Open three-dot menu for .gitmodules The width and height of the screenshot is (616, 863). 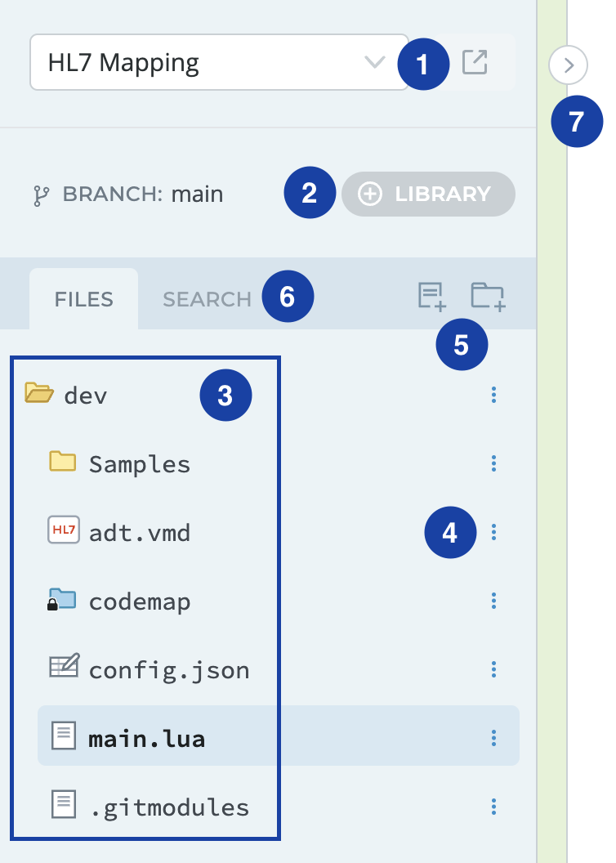493,807
